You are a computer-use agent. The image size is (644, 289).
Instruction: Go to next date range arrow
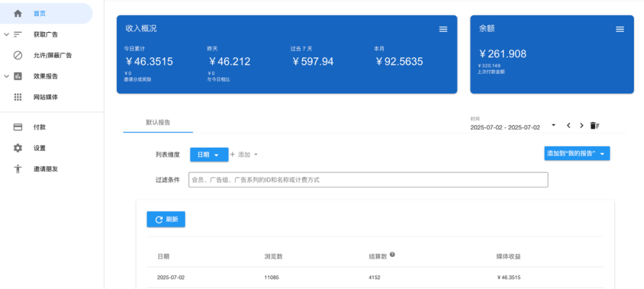(581, 126)
